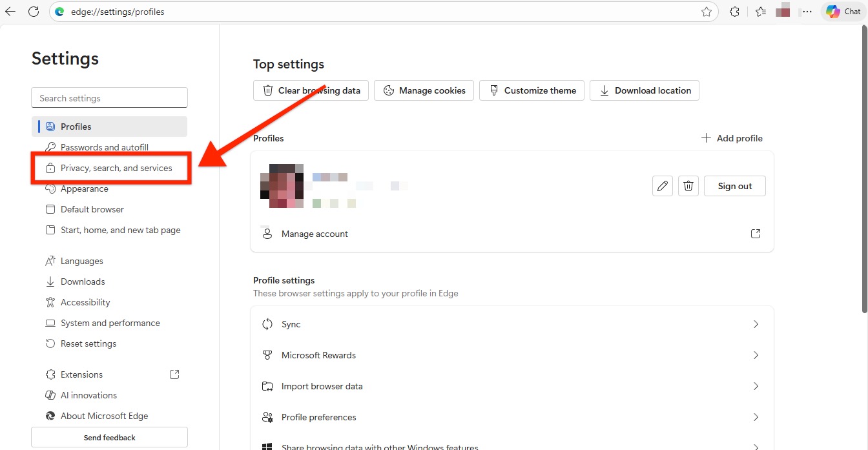
Task: Open Extensions from the sidebar
Action: point(109,374)
